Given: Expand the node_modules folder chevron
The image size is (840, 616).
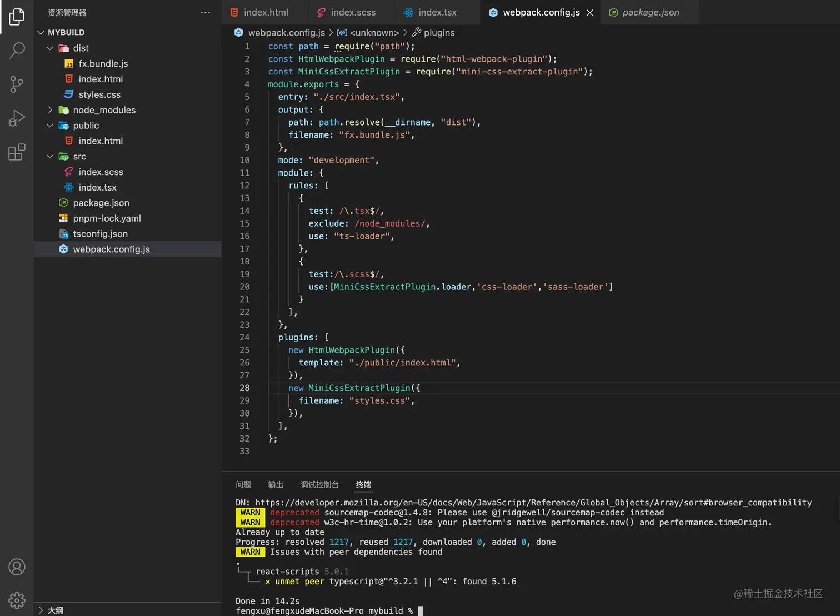Looking at the screenshot, I should click(x=50, y=110).
